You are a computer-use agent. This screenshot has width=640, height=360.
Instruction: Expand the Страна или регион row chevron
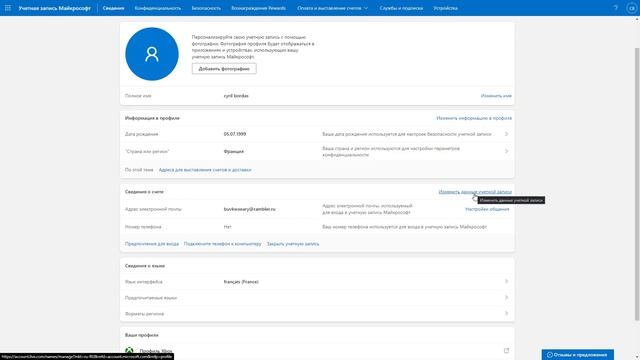click(x=507, y=151)
